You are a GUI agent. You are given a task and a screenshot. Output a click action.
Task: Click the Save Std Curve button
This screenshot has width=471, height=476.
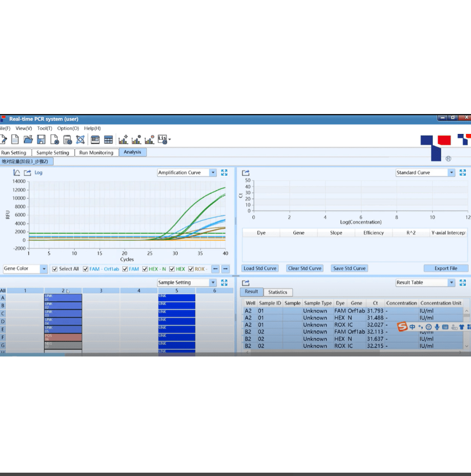(x=349, y=268)
